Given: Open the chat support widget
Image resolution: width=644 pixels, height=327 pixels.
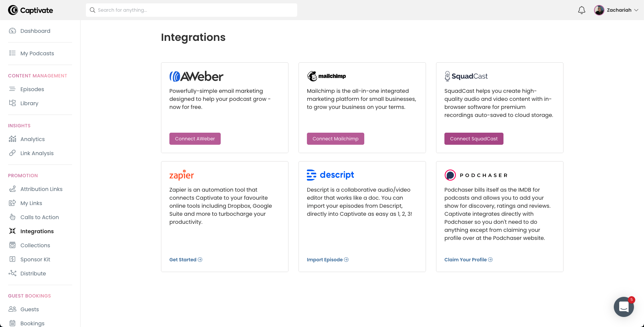Looking at the screenshot, I should point(624,307).
